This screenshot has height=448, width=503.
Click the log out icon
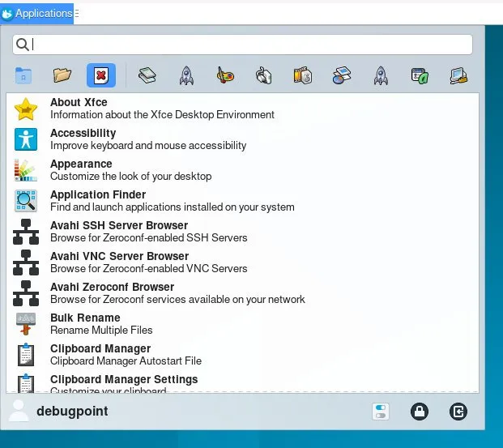tap(458, 412)
